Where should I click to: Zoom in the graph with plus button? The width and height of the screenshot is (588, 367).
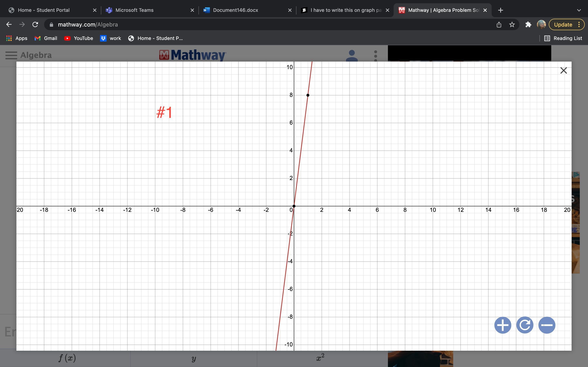pos(502,325)
